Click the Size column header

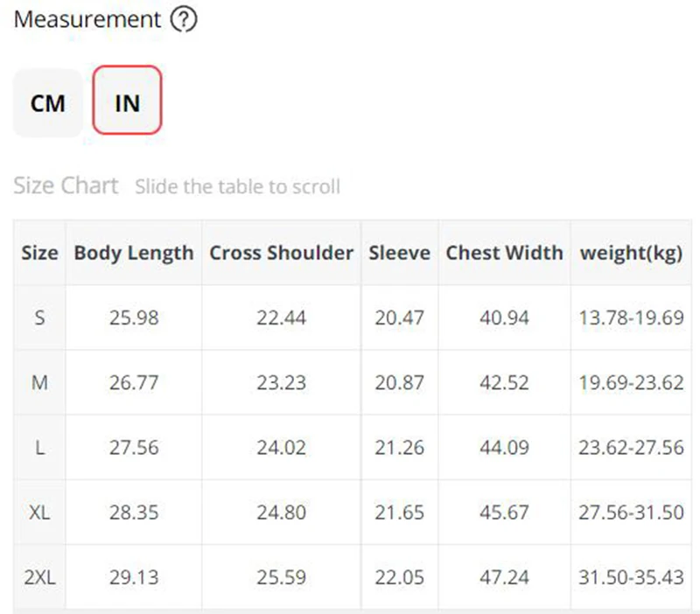tap(39, 253)
